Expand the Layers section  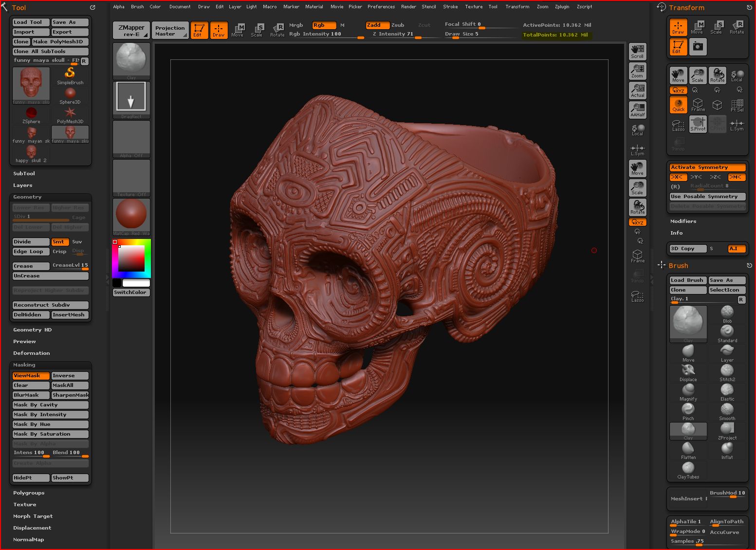(x=22, y=185)
